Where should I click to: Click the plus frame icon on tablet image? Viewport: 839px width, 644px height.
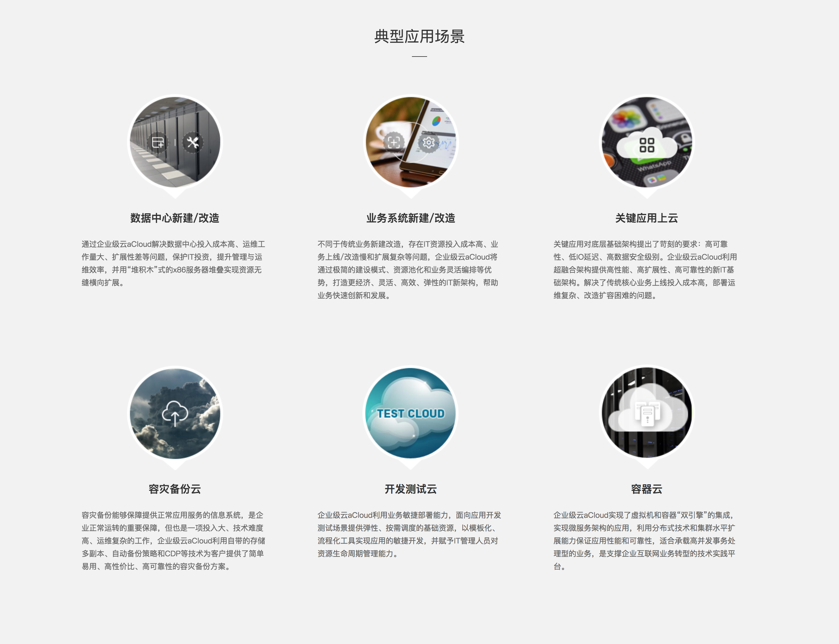coord(394,142)
